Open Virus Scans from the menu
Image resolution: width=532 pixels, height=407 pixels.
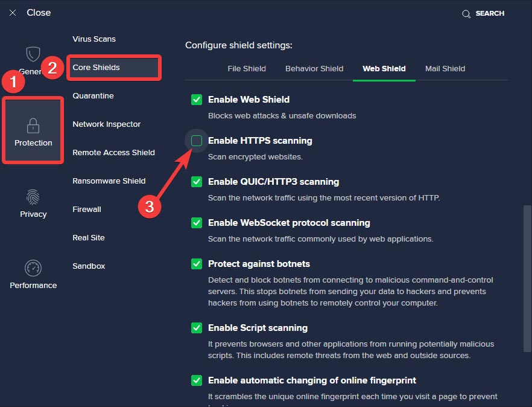93,38
